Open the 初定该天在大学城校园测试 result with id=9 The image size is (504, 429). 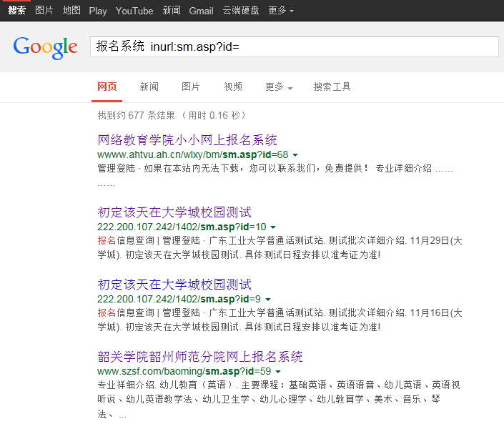tap(174, 285)
